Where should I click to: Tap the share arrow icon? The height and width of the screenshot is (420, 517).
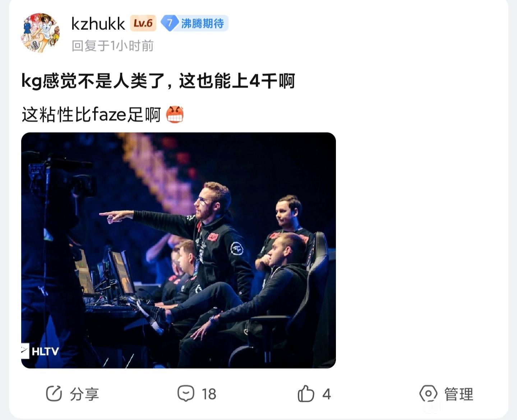54,394
